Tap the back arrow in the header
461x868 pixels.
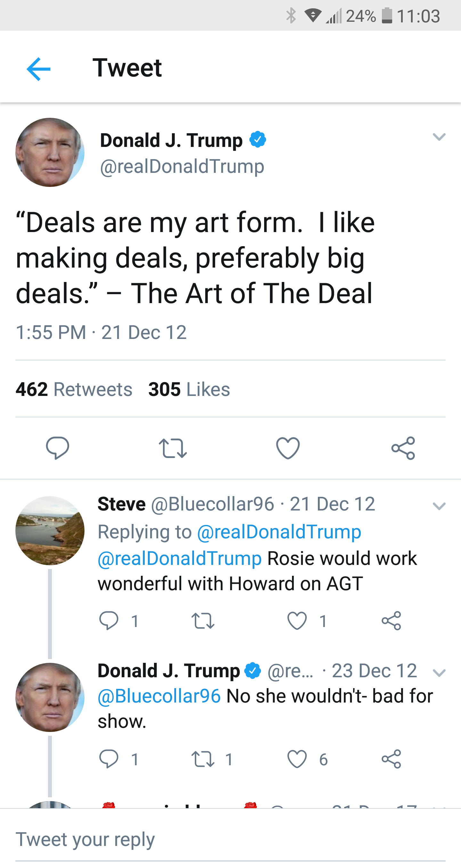pyautogui.click(x=38, y=69)
